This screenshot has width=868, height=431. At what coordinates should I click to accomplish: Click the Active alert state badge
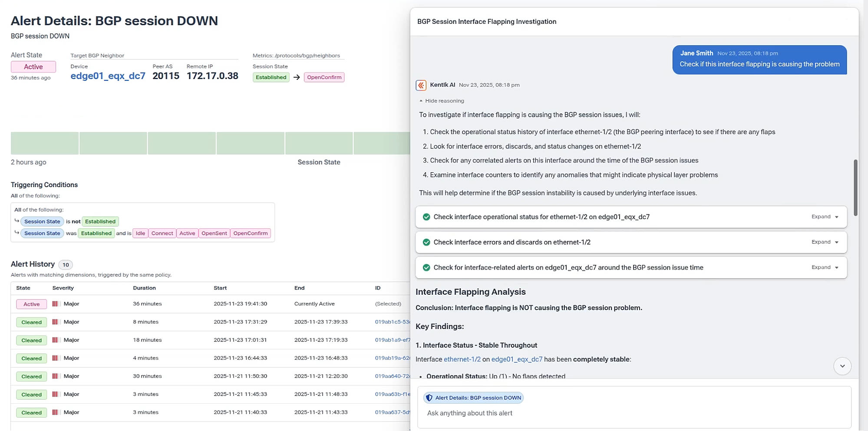click(33, 66)
